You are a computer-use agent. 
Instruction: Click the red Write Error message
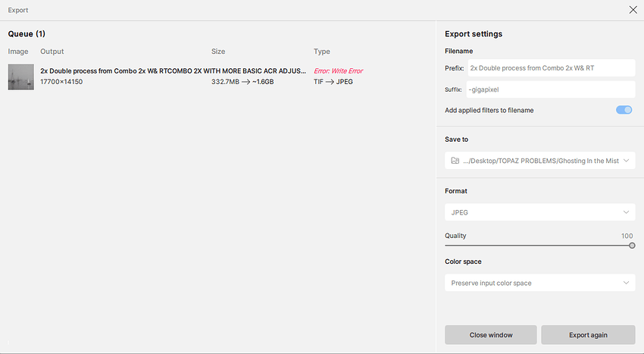(338, 71)
